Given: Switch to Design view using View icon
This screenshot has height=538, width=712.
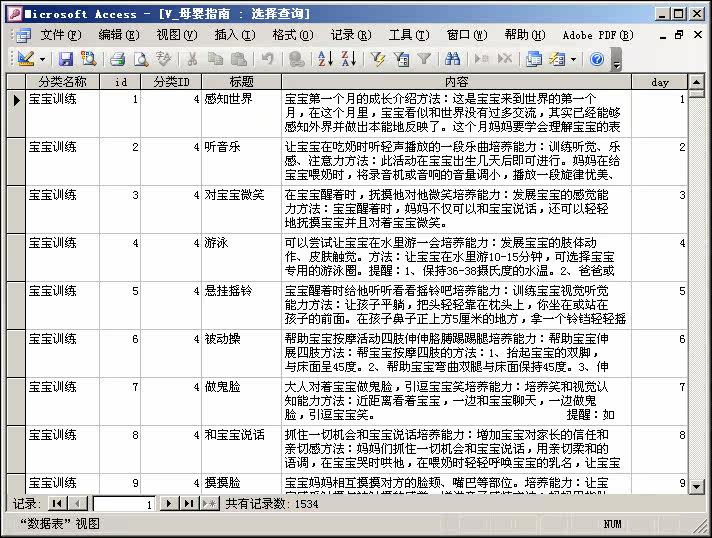Looking at the screenshot, I should click(25, 59).
